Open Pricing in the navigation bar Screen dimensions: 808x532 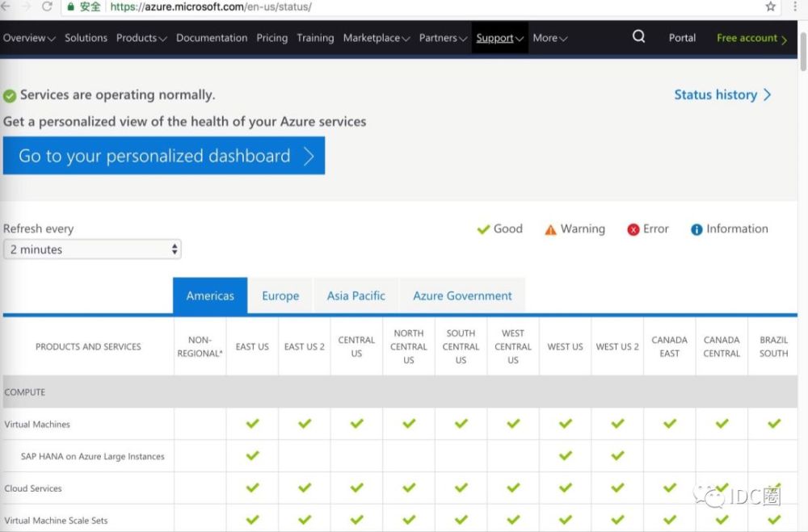[272, 38]
